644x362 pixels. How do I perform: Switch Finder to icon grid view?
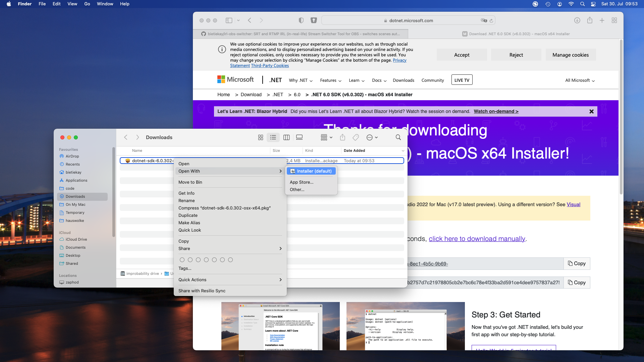pyautogui.click(x=261, y=137)
